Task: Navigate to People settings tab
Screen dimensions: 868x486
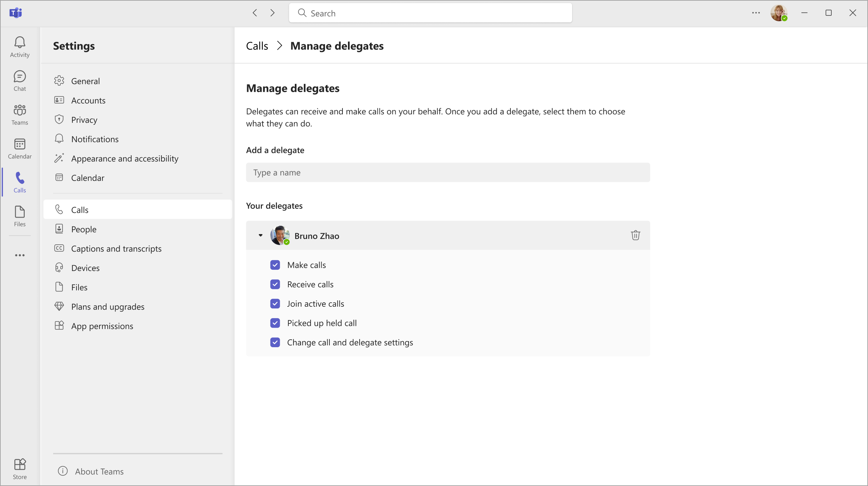Action: pyautogui.click(x=83, y=229)
